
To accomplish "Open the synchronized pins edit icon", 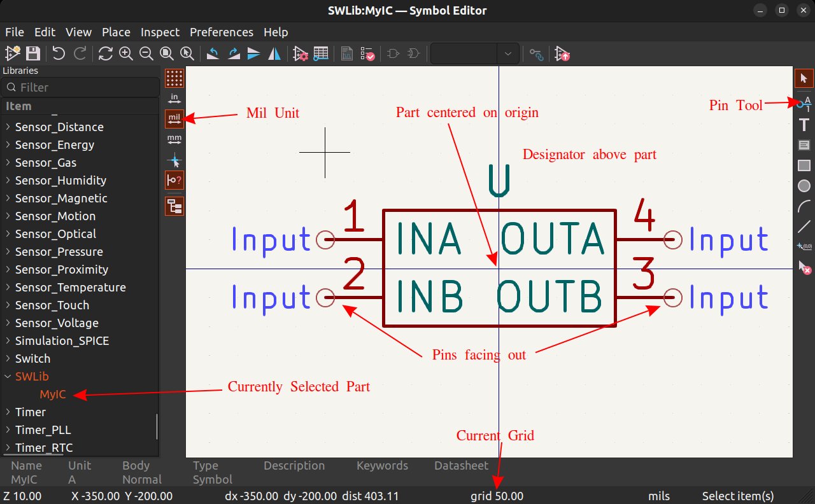I will [x=536, y=53].
